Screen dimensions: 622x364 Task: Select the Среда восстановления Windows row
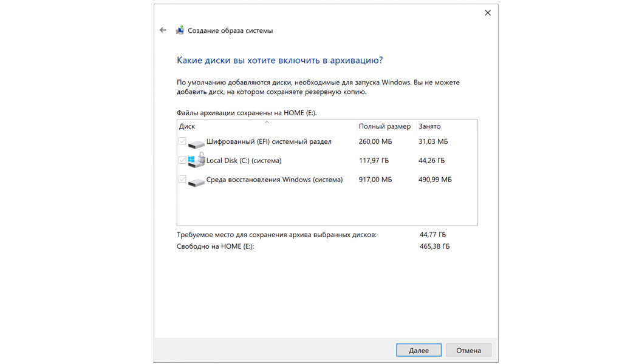coord(327,180)
